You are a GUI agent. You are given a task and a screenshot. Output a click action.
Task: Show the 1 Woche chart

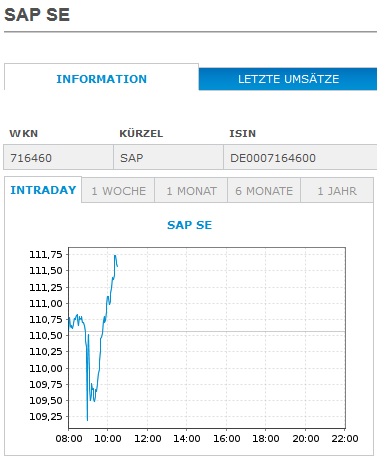pos(118,191)
